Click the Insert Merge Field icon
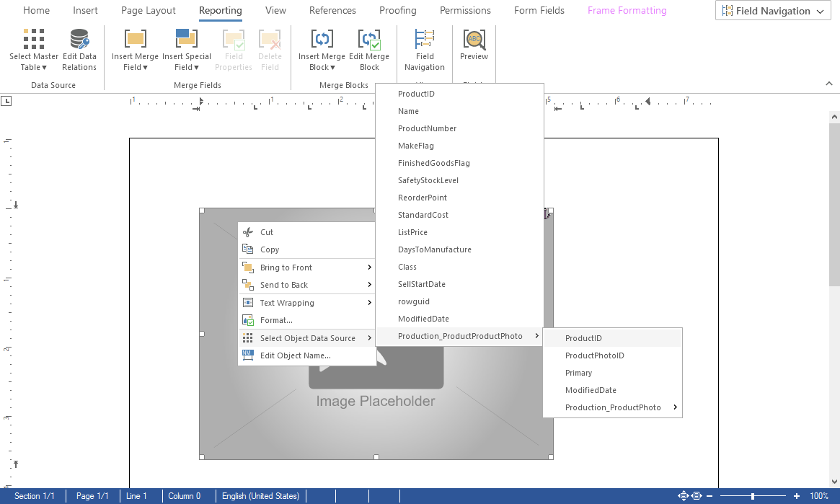The image size is (840, 504). (135, 39)
